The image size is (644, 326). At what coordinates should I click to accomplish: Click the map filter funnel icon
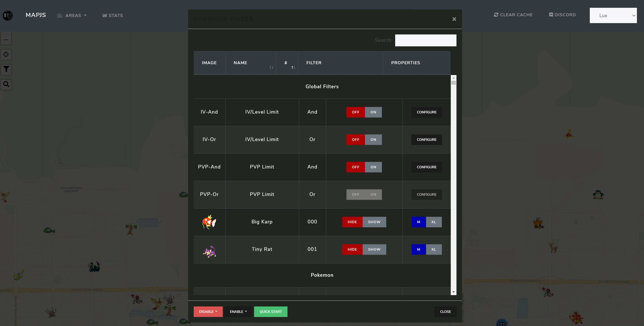[x=6, y=69]
